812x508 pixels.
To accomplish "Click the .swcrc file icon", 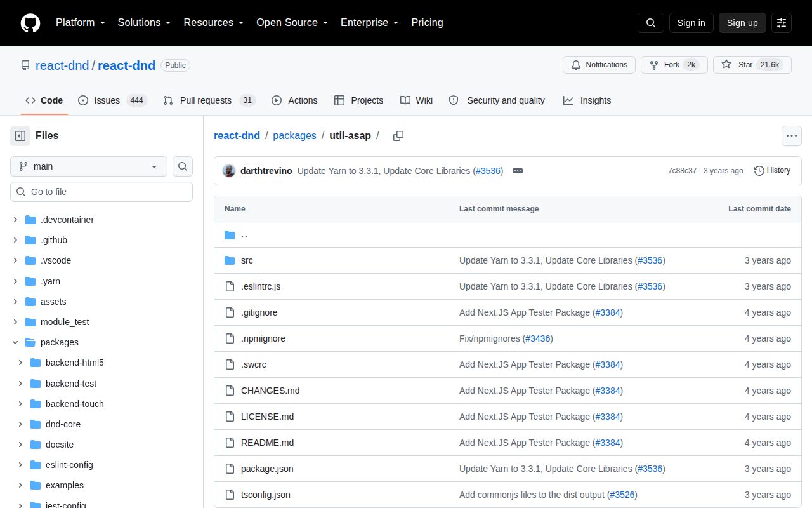I will (230, 364).
